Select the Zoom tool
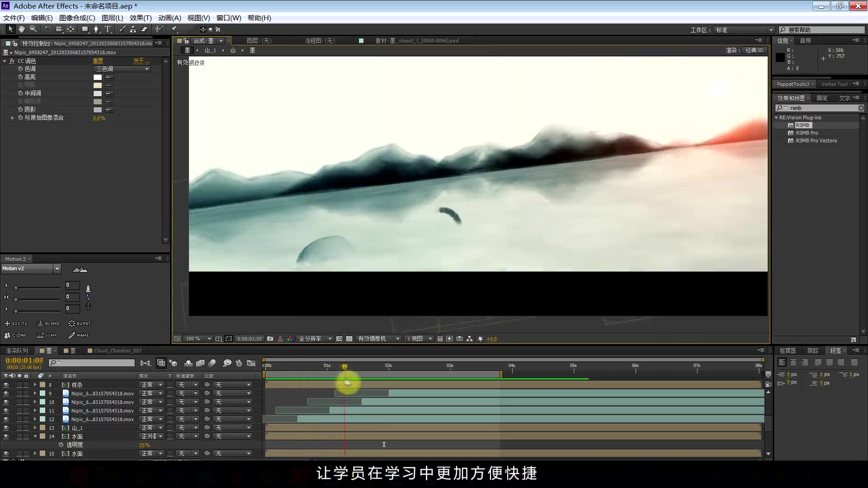 pyautogui.click(x=33, y=29)
